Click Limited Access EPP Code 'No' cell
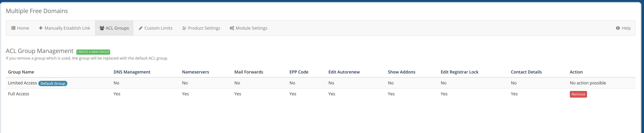This screenshot has height=133, width=644. click(292, 83)
